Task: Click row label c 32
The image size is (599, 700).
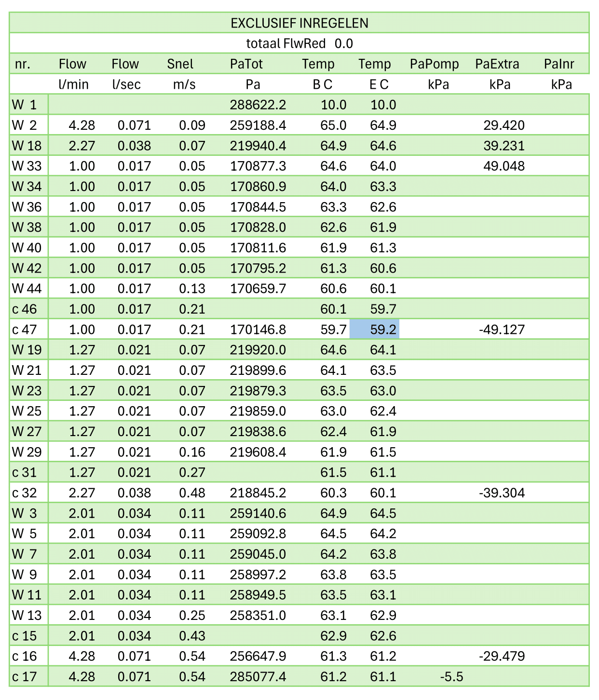Action: [x=25, y=493]
